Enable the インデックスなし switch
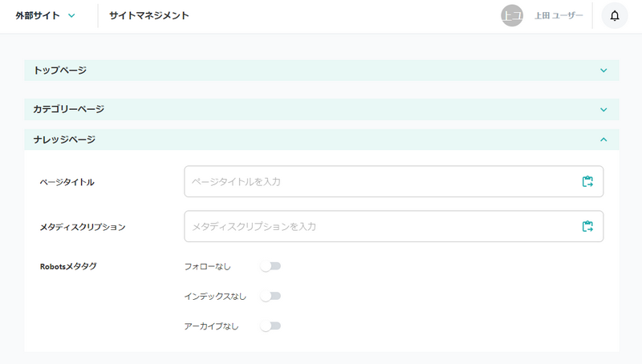 click(x=271, y=296)
